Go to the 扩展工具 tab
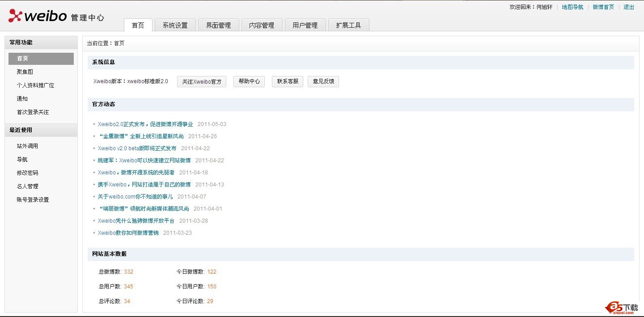The width and height of the screenshot is (644, 317). coord(348,25)
